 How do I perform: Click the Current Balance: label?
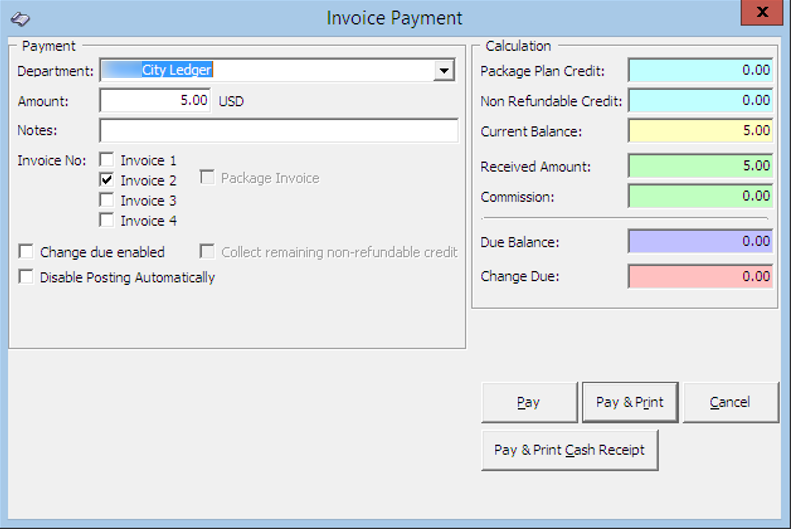pos(531,132)
